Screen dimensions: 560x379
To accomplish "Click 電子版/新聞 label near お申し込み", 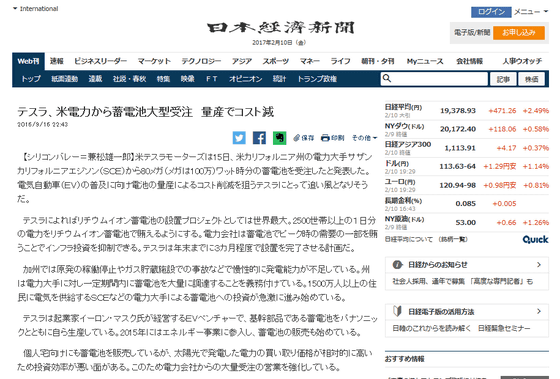I will tap(472, 33).
